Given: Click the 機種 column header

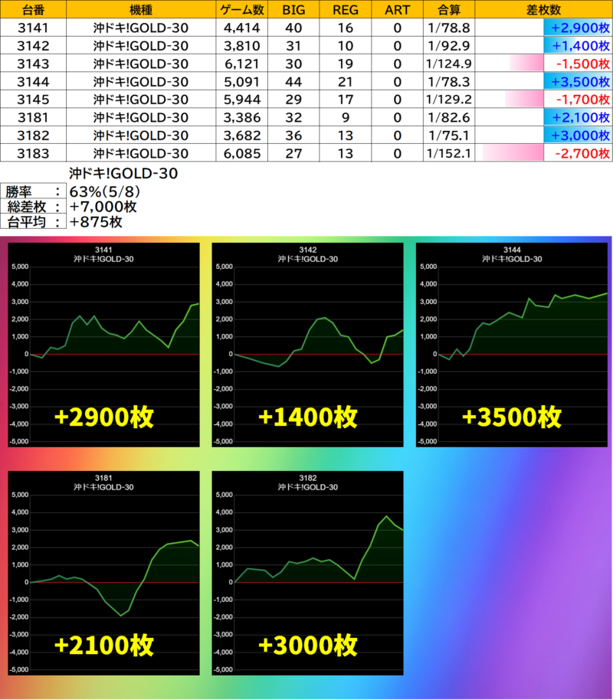Looking at the screenshot, I should pyautogui.click(x=141, y=9).
